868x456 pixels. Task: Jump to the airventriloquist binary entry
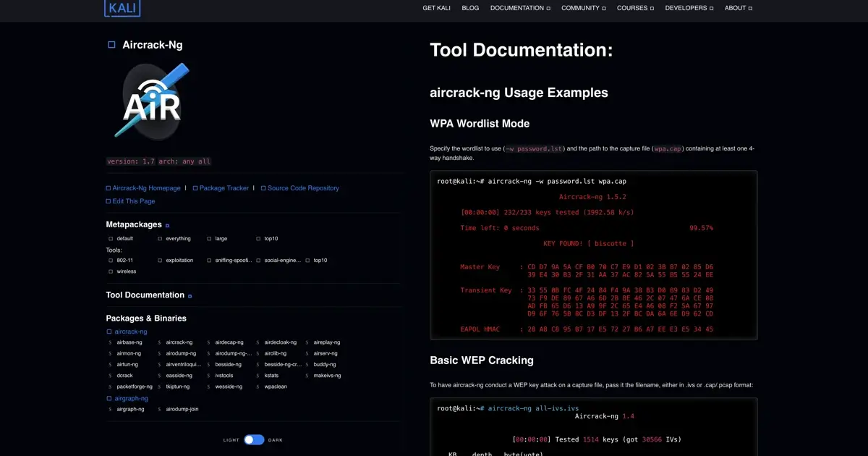[x=184, y=365]
